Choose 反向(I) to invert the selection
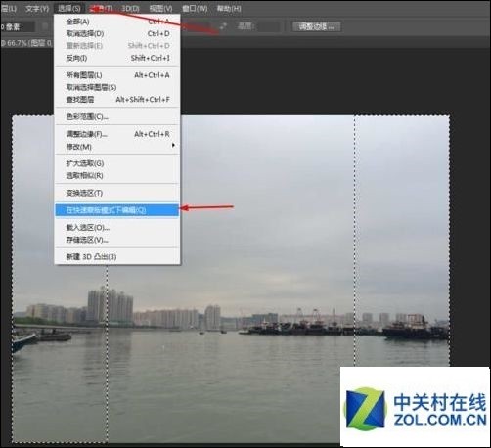The width and height of the screenshot is (491, 448). pos(117,59)
